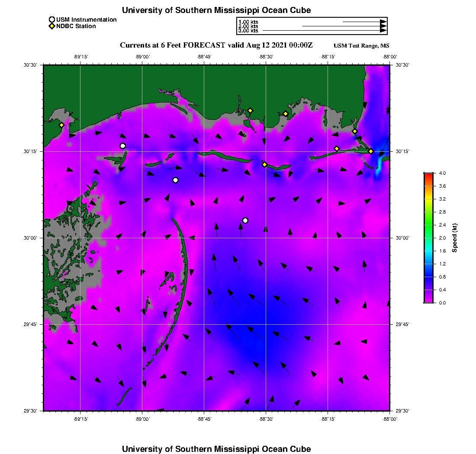Image resolution: width=476 pixels, height=454 pixels.
Task: Click the 'USM Instrumentation' legend label
Action: 86,19
